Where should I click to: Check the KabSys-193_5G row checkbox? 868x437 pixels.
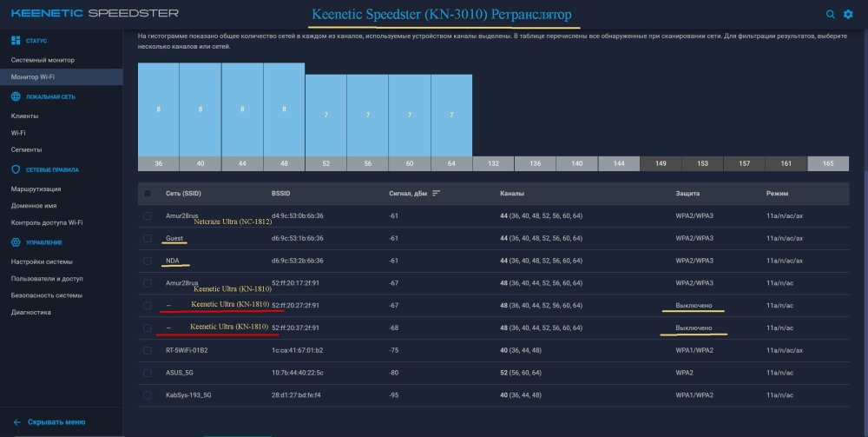(x=148, y=395)
